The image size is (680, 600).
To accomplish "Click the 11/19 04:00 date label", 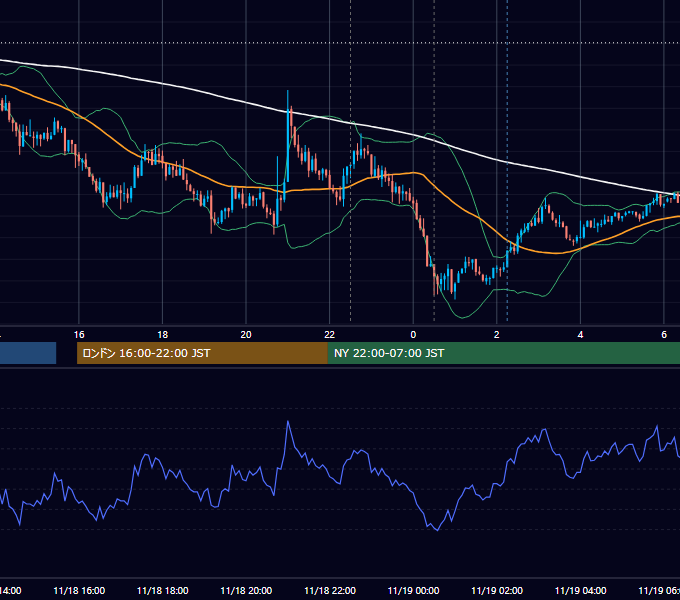I will (x=580, y=591).
